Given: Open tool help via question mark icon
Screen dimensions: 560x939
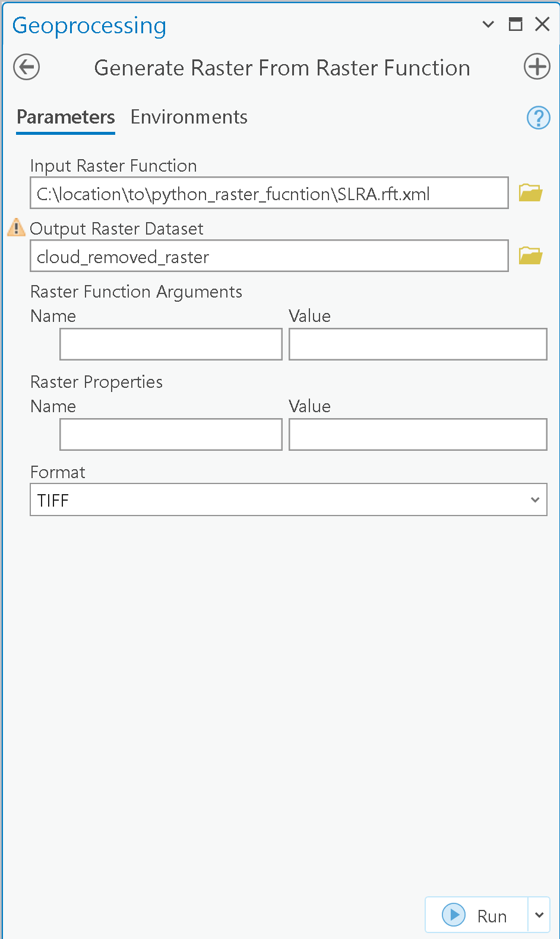Looking at the screenshot, I should pyautogui.click(x=538, y=118).
